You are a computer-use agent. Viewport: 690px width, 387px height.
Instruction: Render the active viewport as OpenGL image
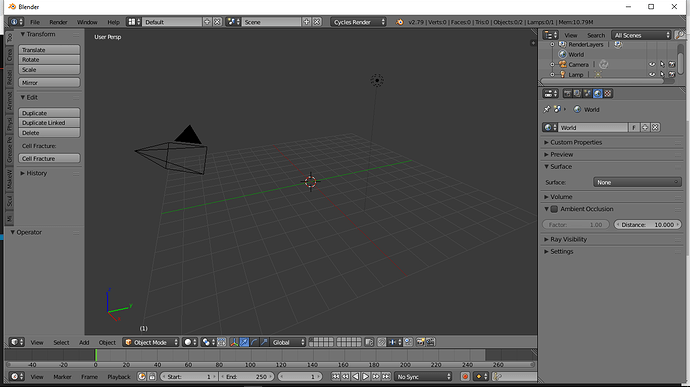coord(420,342)
